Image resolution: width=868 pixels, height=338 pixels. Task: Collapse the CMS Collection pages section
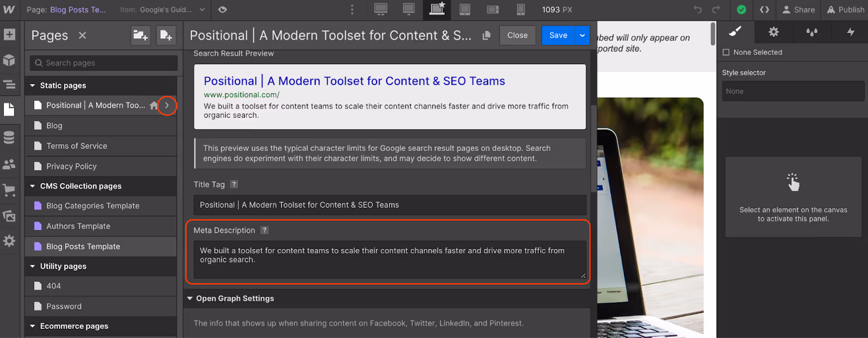click(x=33, y=186)
